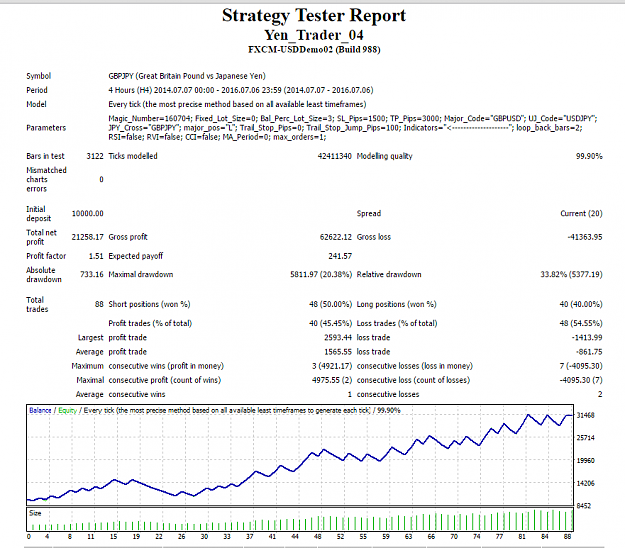Click the x-axis trade number '66'

[x=431, y=537]
